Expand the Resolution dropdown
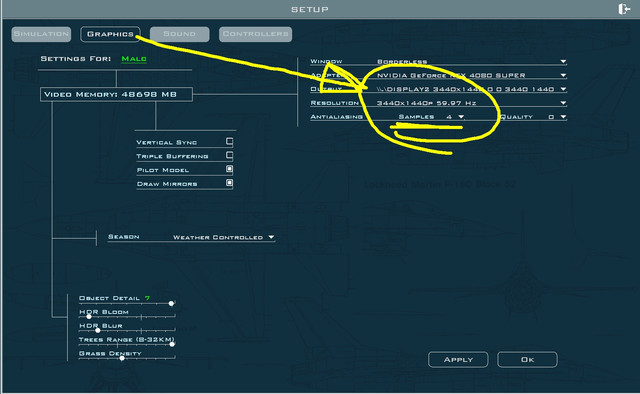Image resolution: width=640 pixels, height=394 pixels. pyautogui.click(x=563, y=103)
